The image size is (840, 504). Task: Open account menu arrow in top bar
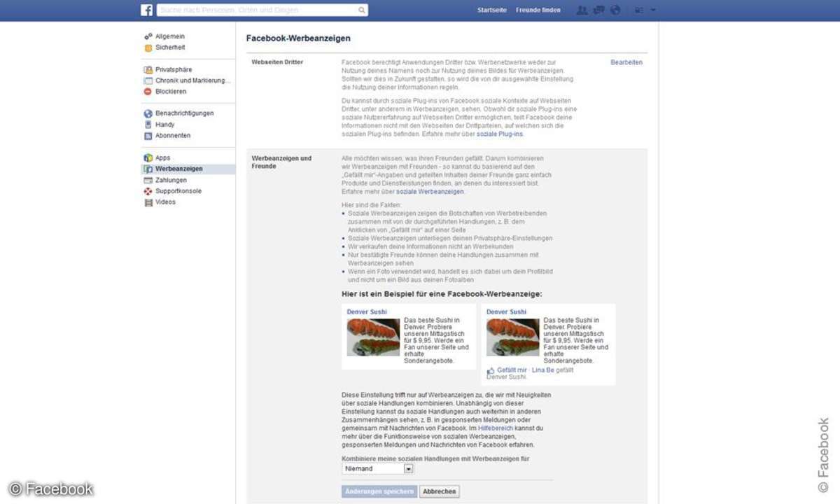pyautogui.click(x=653, y=10)
